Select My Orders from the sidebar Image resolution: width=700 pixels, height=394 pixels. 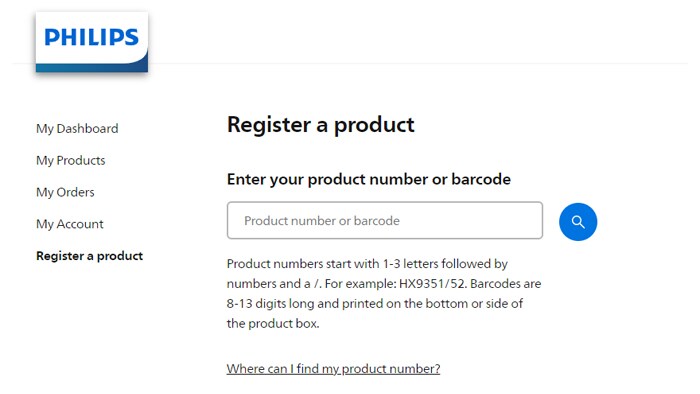[x=65, y=192]
